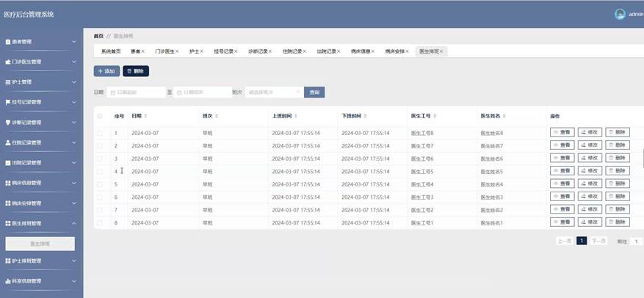The width and height of the screenshot is (644, 298).
Task: Click the flag icon beside 挂号记录管理
Action: (x=7, y=102)
